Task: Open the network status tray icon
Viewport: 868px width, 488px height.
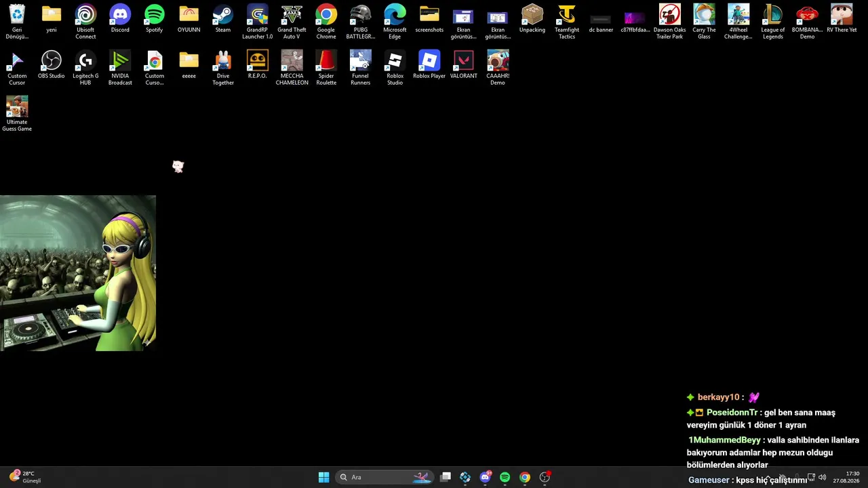Action: [811, 477]
